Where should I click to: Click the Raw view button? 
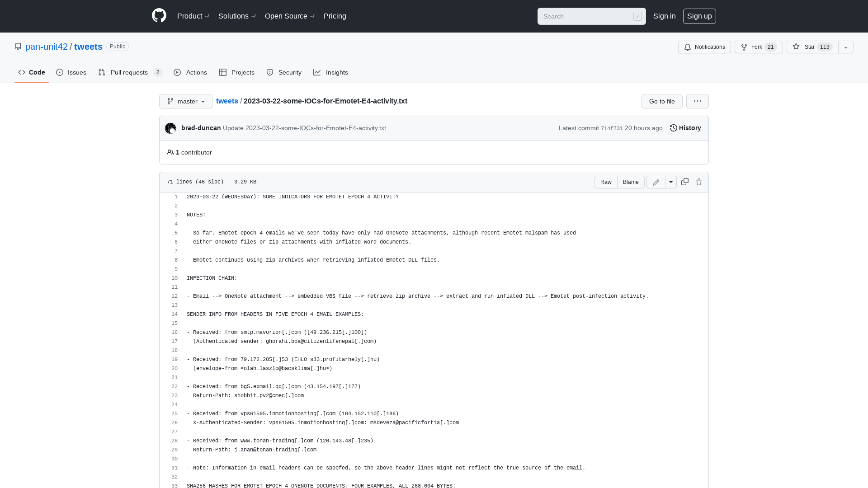[606, 182]
